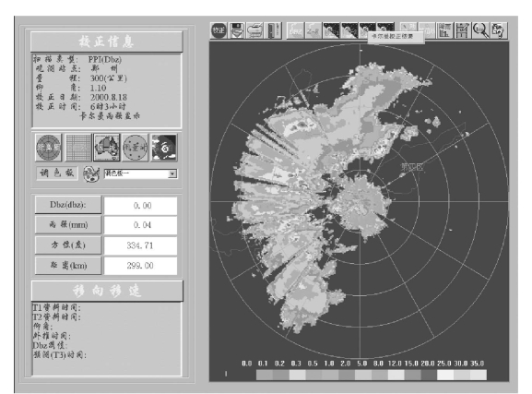Screen dimensions: 532x394
Task: Click the 距离(km) value field showing 299.00
Action: (x=140, y=266)
